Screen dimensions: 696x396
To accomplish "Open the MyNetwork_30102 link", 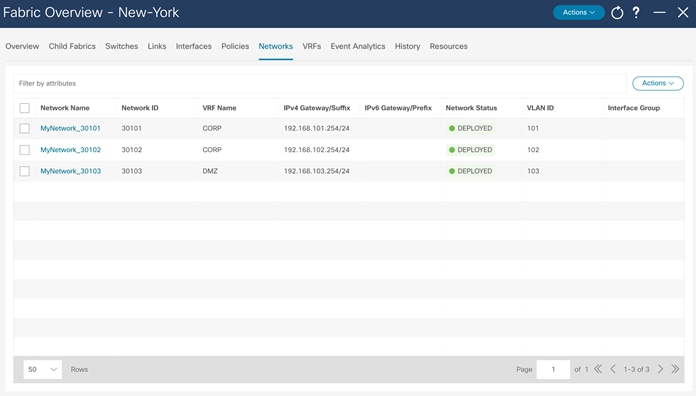I will point(71,150).
